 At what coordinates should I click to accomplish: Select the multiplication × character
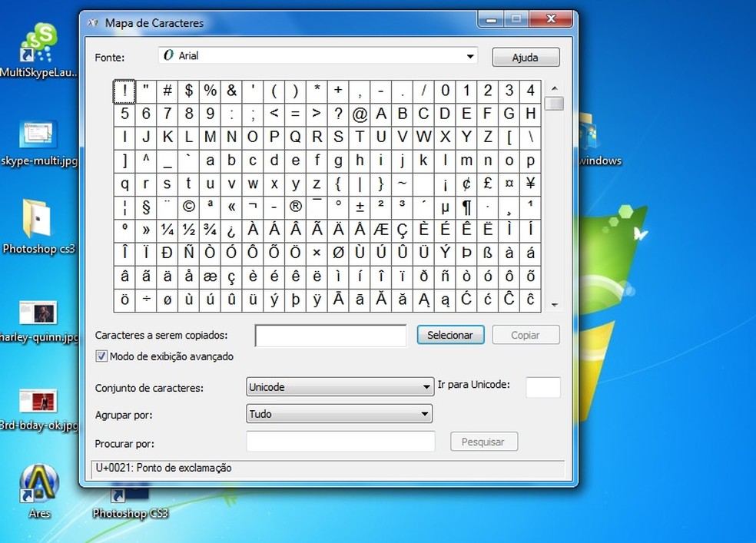coord(317,253)
